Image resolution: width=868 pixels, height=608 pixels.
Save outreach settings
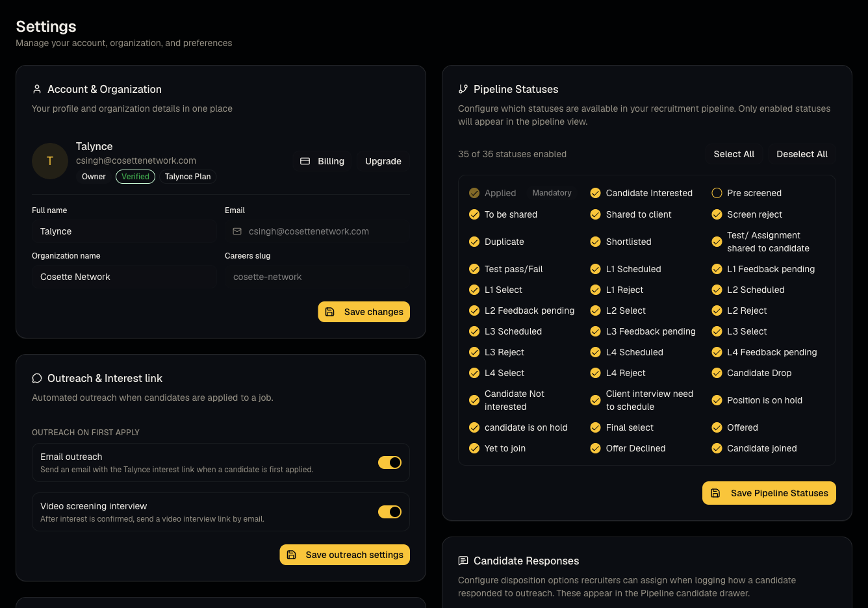[x=345, y=555]
